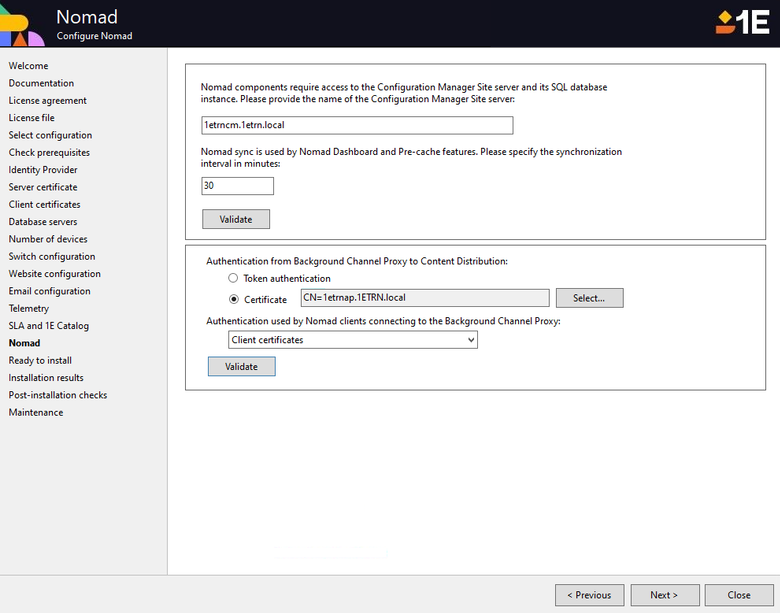
Task: Click the certificate CN text field
Action: tap(424, 298)
